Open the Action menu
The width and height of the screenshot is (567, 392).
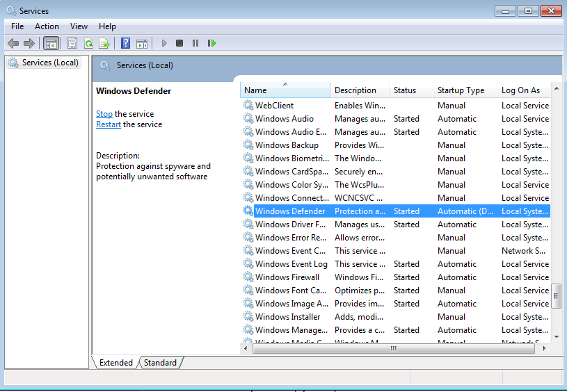pos(47,26)
